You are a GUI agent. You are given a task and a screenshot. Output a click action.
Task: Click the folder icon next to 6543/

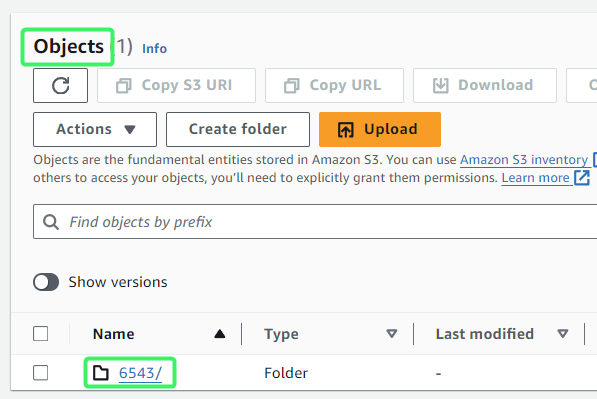point(101,373)
